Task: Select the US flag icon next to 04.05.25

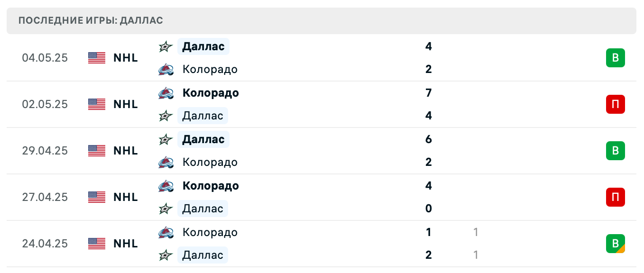Action: pyautogui.click(x=96, y=58)
